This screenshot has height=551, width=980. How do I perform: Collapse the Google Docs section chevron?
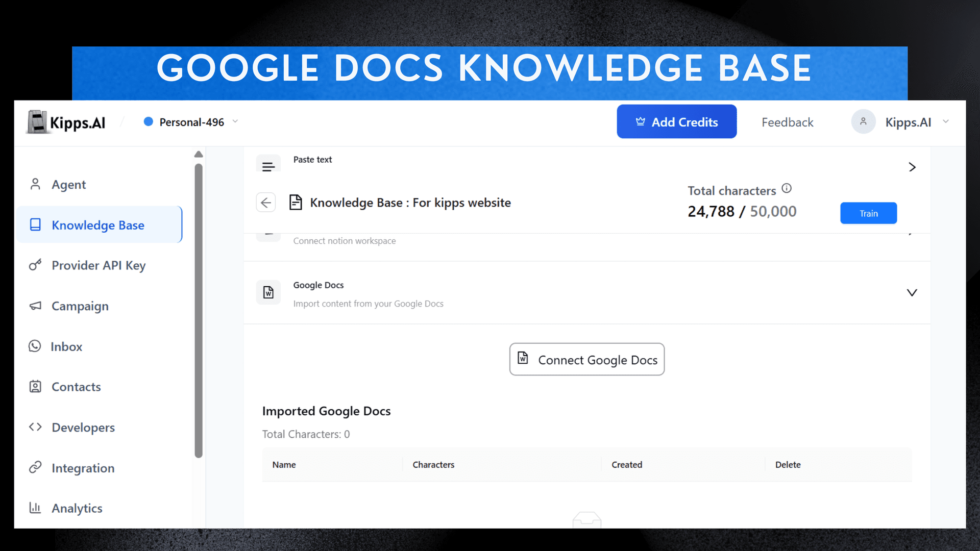point(912,292)
